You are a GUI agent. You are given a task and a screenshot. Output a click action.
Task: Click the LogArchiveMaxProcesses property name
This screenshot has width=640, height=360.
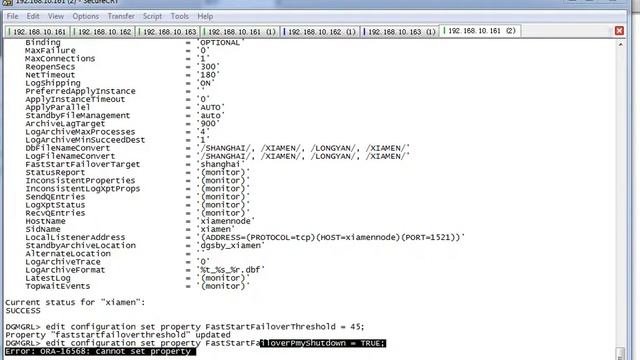click(80, 131)
